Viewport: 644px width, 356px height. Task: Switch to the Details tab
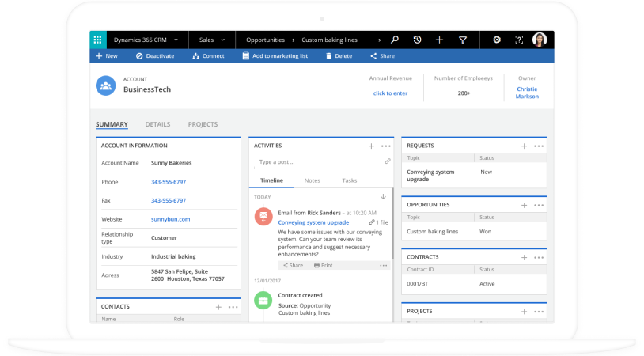coord(157,124)
